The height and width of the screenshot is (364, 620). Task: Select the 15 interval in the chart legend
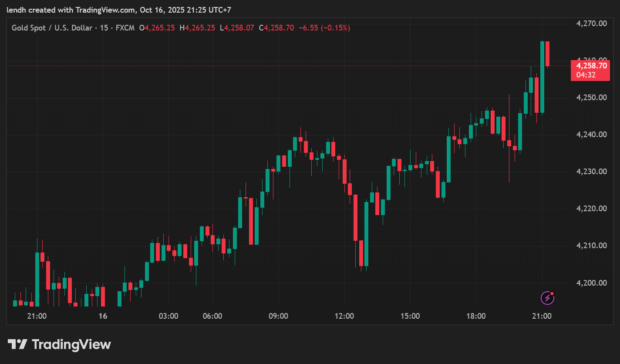click(x=104, y=28)
